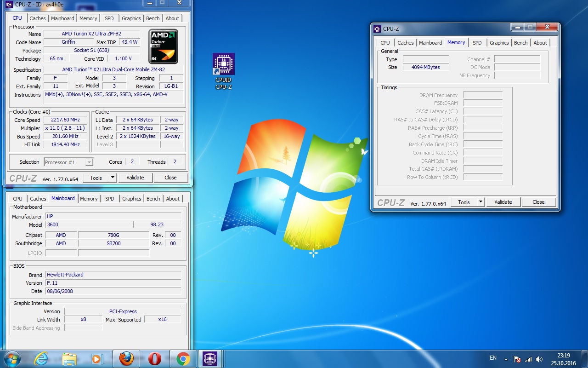Click the Chipset field 780G
Screen dimensions: 588x368
pyautogui.click(x=114, y=235)
